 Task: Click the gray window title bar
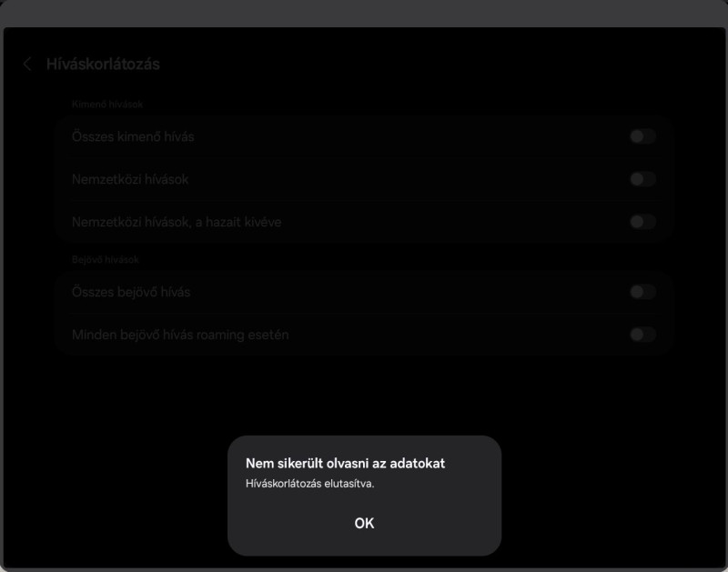coord(364,13)
